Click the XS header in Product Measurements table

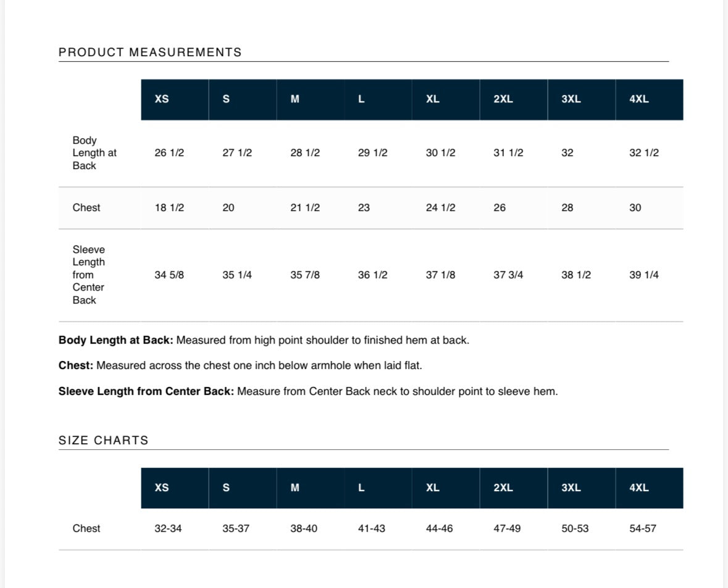(162, 99)
